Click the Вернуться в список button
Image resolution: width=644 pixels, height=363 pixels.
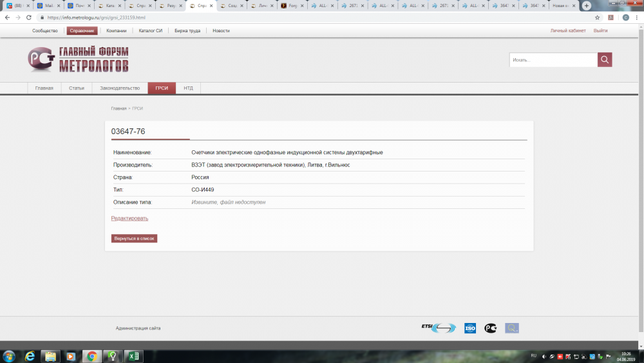(134, 239)
